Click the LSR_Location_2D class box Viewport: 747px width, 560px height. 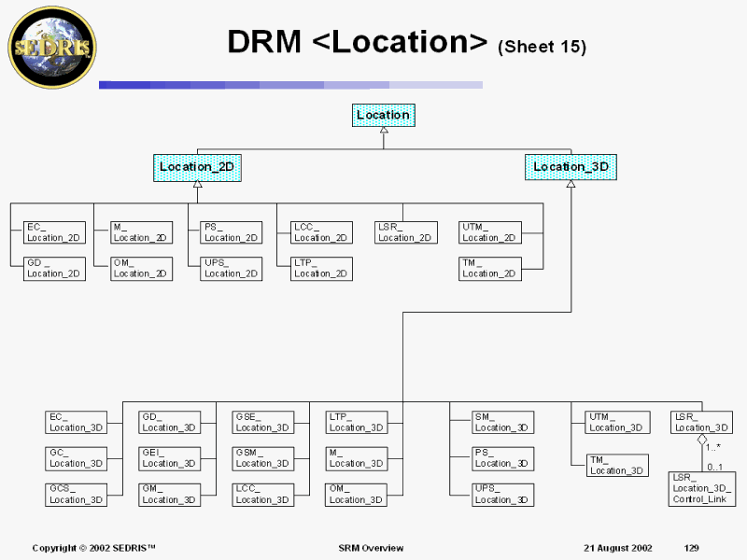point(405,232)
